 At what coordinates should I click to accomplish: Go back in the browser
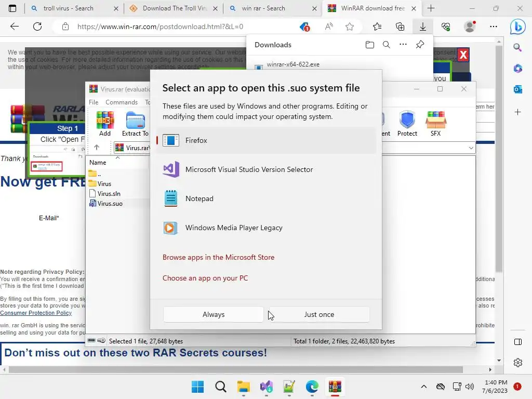[15, 26]
